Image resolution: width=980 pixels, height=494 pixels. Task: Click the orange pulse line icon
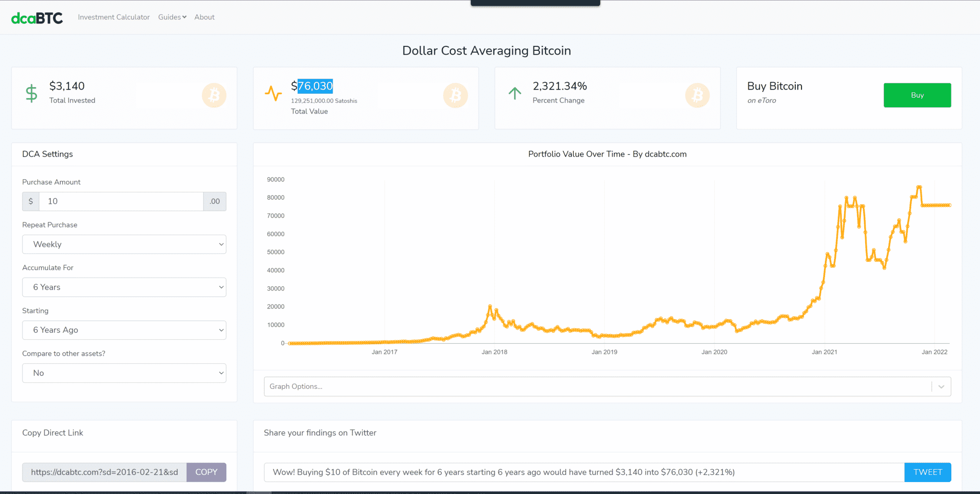[273, 93]
